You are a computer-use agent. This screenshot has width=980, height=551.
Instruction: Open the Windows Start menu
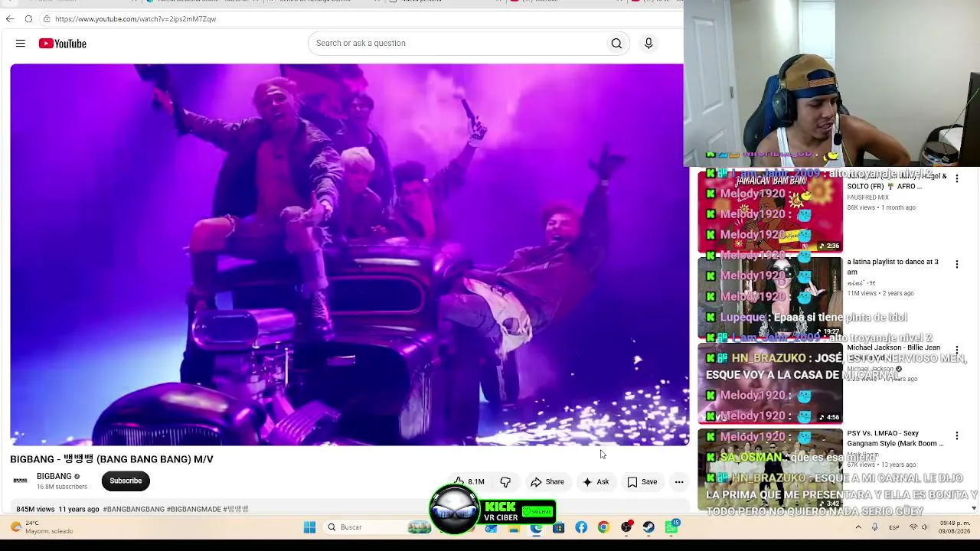click(309, 527)
